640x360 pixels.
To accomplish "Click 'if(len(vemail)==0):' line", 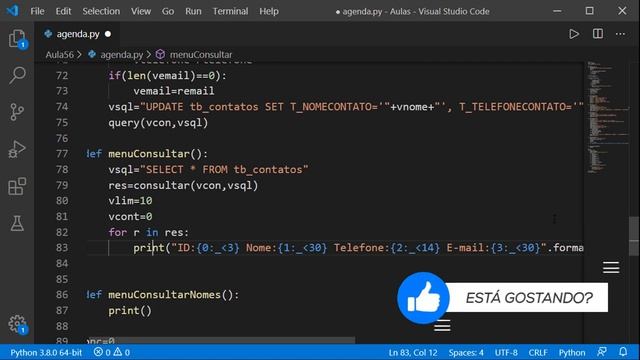I will [x=167, y=76].
